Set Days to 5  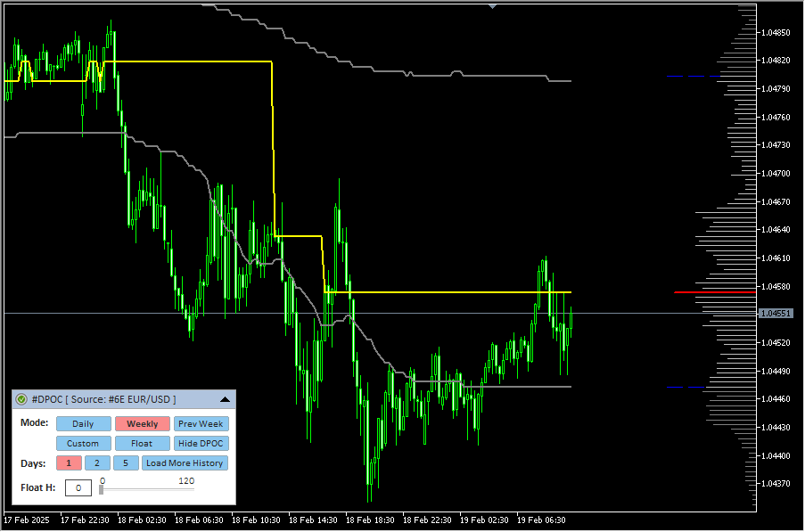coord(126,463)
